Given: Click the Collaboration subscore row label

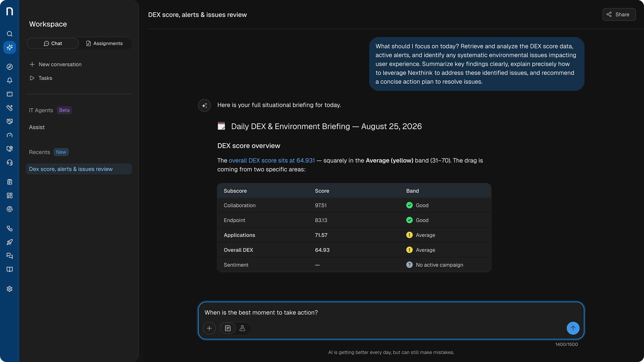Looking at the screenshot, I should pos(240,206).
